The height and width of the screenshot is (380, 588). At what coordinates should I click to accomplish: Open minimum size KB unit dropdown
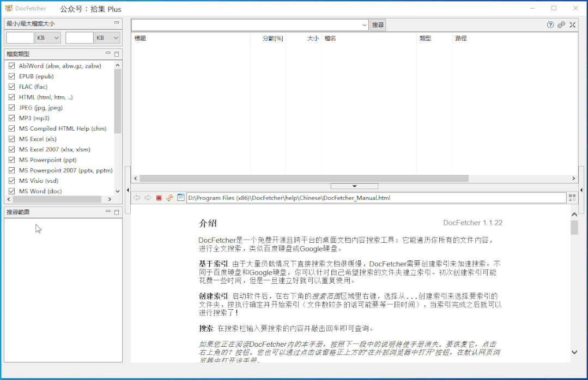[48, 38]
